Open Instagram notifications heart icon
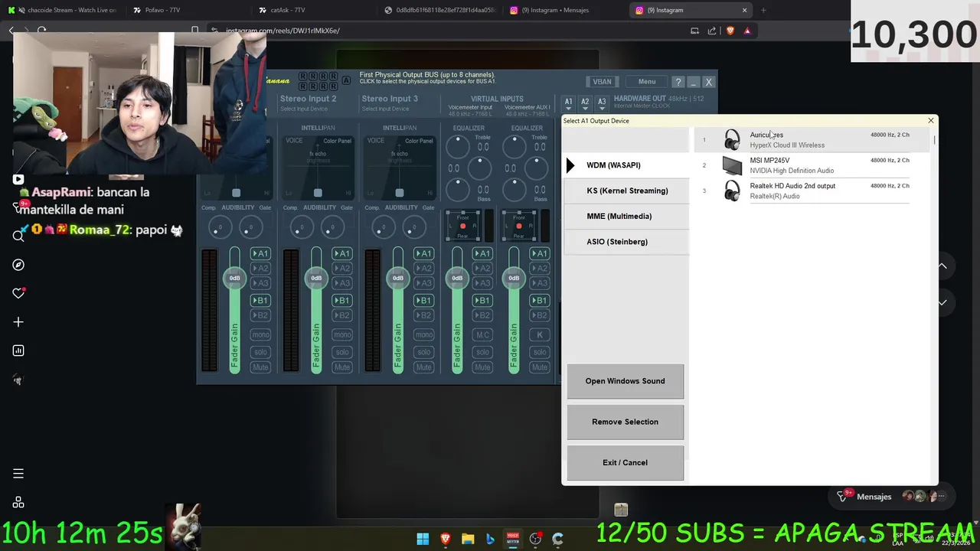 pos(18,293)
